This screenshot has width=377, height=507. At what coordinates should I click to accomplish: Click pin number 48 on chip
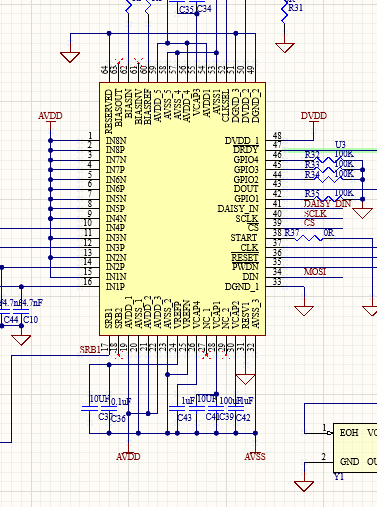coord(277,135)
